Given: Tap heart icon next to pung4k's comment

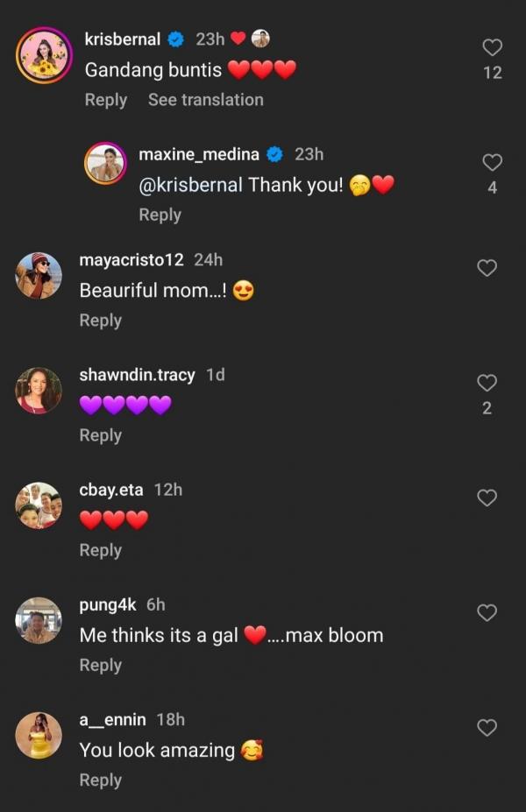Looking at the screenshot, I should [x=487, y=612].
